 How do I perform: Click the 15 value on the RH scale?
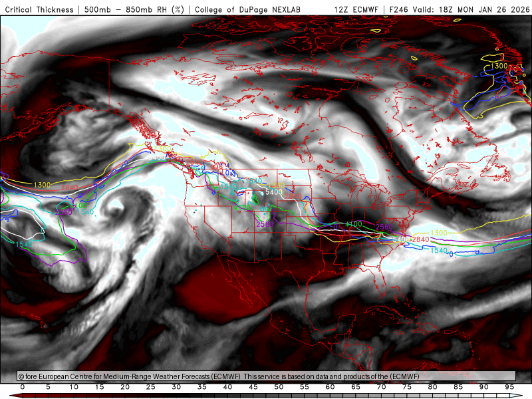point(99,387)
